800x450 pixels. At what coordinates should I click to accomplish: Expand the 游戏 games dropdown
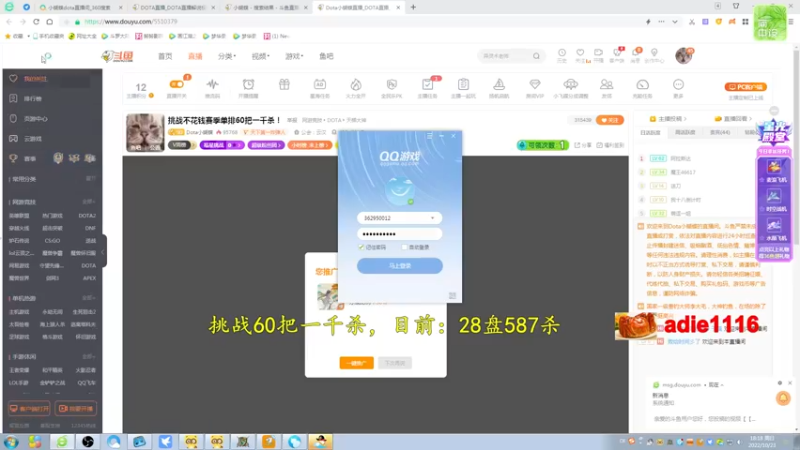click(294, 56)
